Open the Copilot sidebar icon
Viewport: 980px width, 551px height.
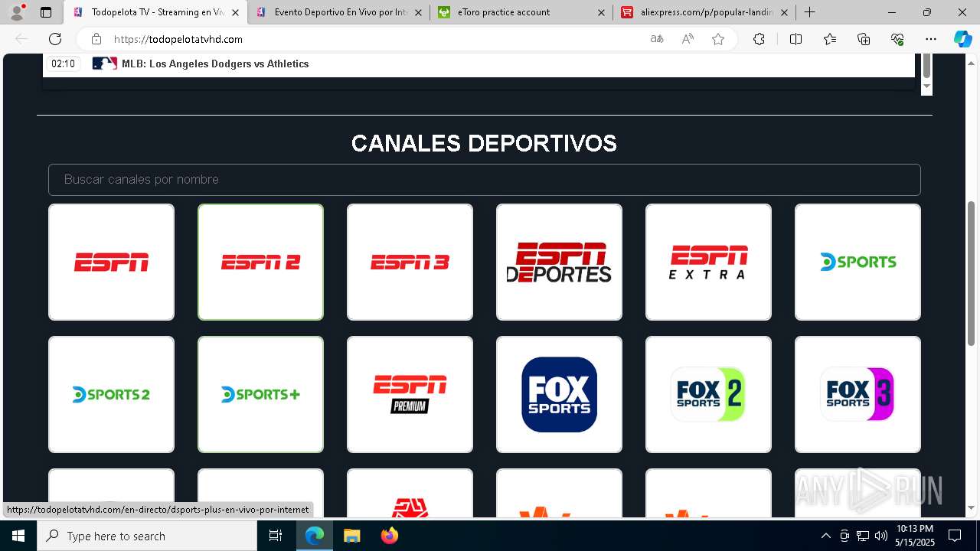coord(962,39)
